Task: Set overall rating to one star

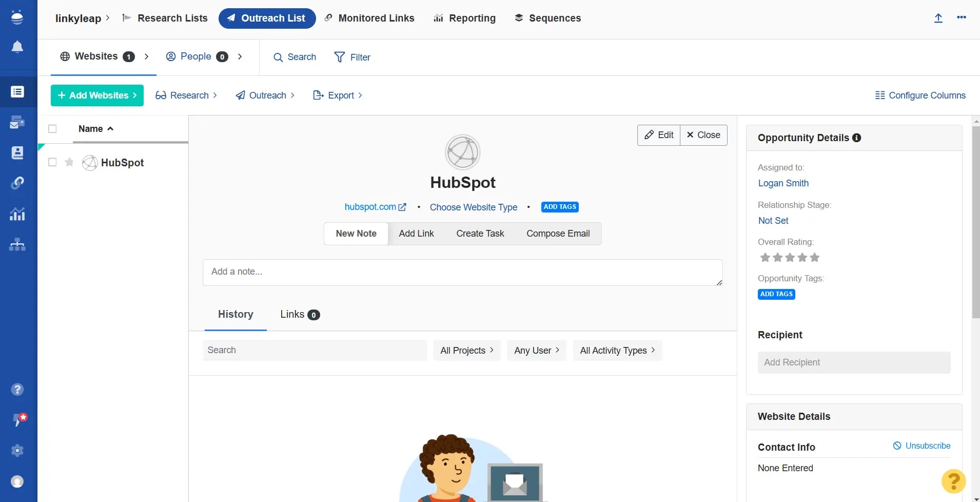Action: 765,257
